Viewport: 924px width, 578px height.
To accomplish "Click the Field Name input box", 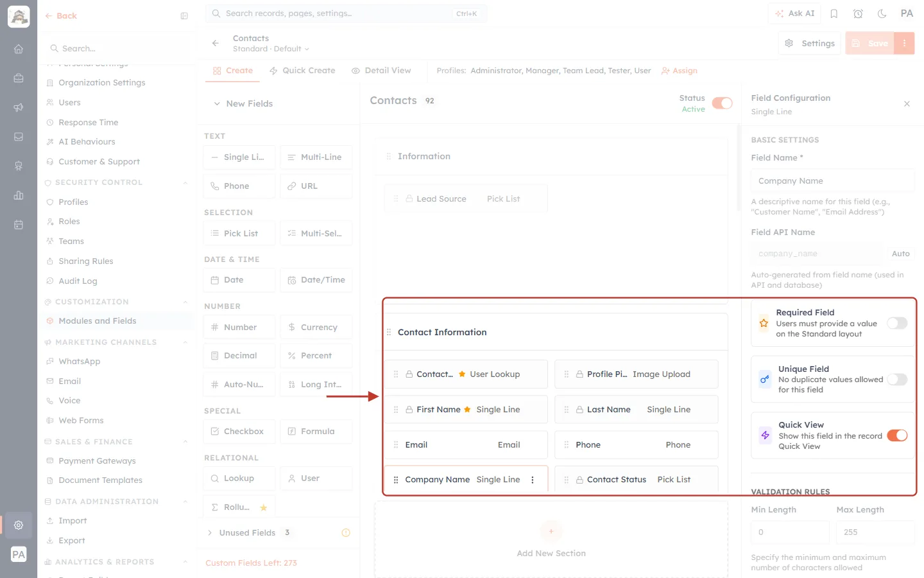I will click(x=832, y=180).
